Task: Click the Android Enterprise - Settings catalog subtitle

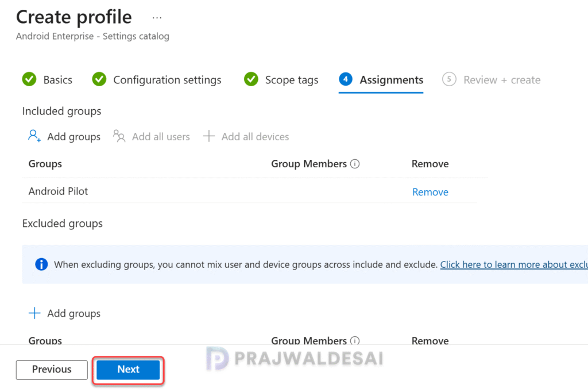Action: point(92,36)
